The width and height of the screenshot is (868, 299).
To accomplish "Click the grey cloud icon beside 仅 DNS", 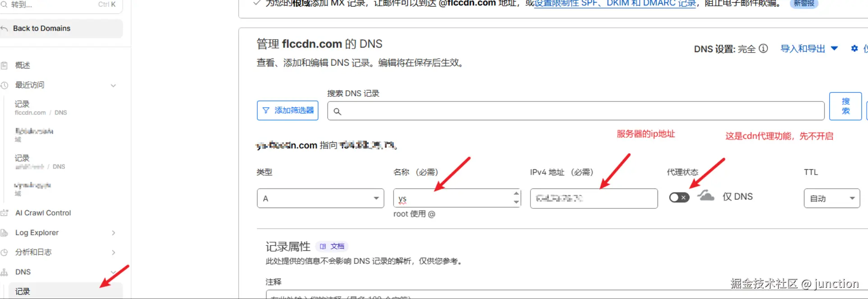I will tap(706, 196).
